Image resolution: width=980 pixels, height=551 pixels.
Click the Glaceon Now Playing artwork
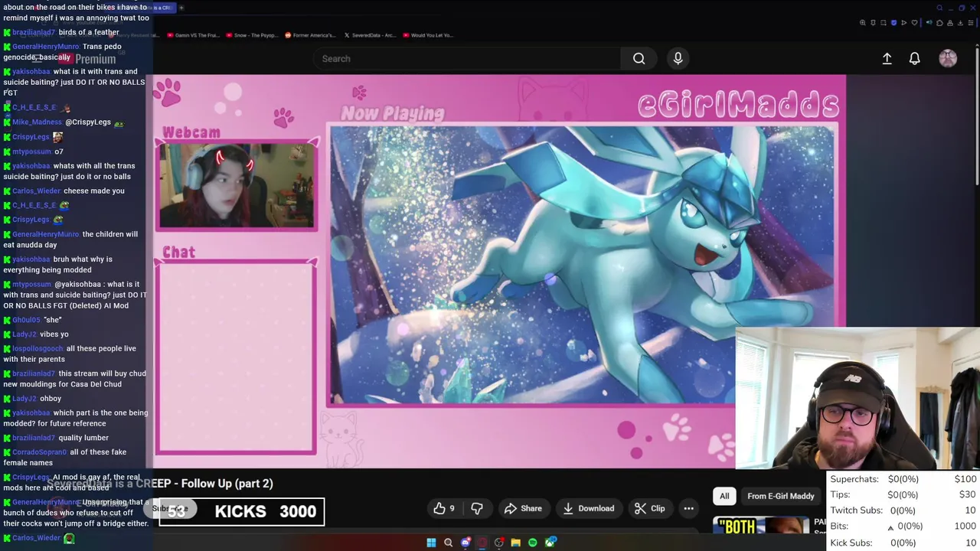[582, 265]
